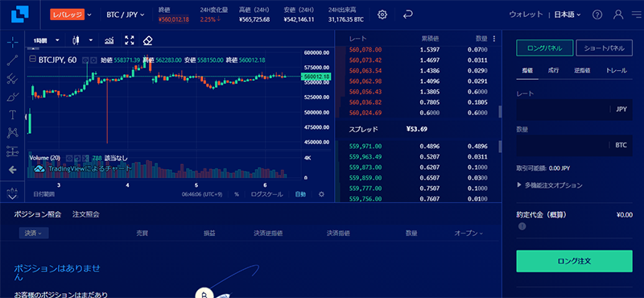Toggle log scale on chart

(267, 194)
